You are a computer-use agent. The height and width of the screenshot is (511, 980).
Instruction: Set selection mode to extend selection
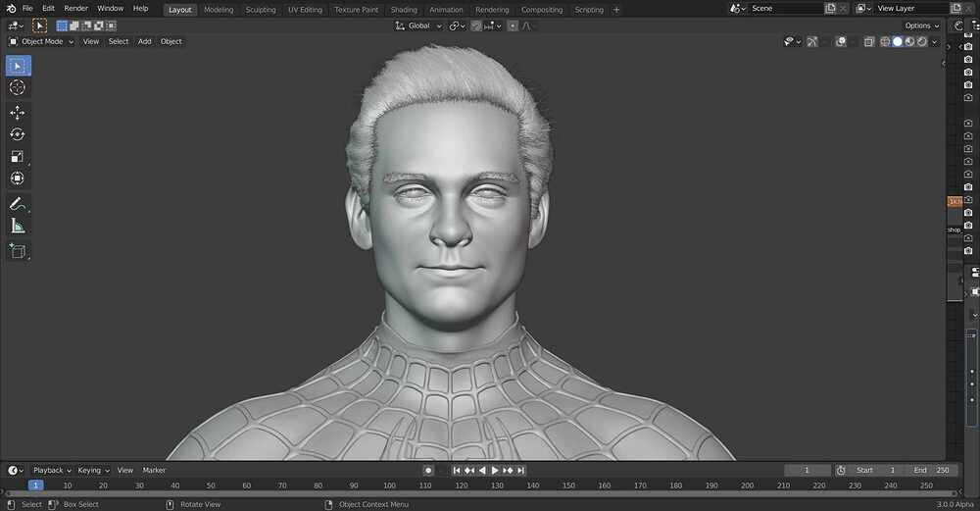click(x=74, y=26)
